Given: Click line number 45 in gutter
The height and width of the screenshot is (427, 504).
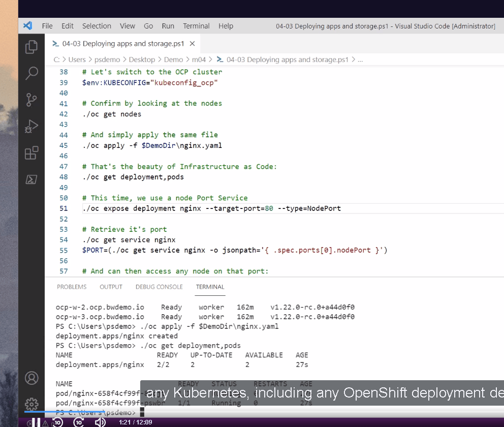Looking at the screenshot, I should tap(64, 146).
